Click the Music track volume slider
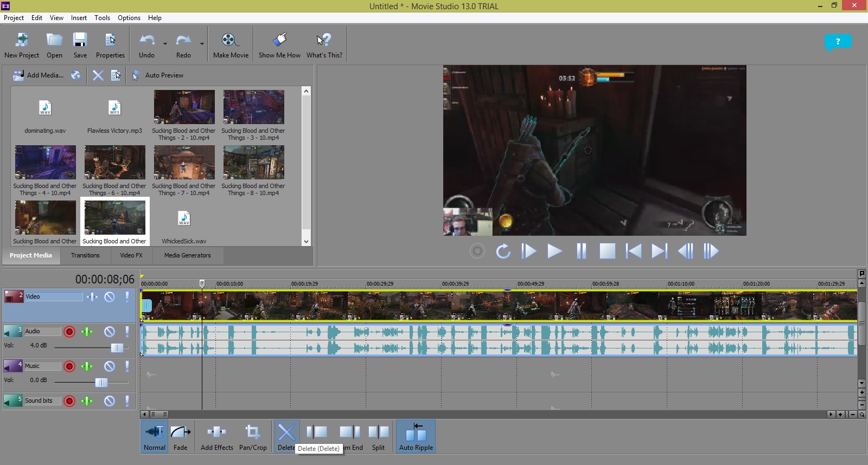Viewport: 868px width, 465px height. point(101,383)
